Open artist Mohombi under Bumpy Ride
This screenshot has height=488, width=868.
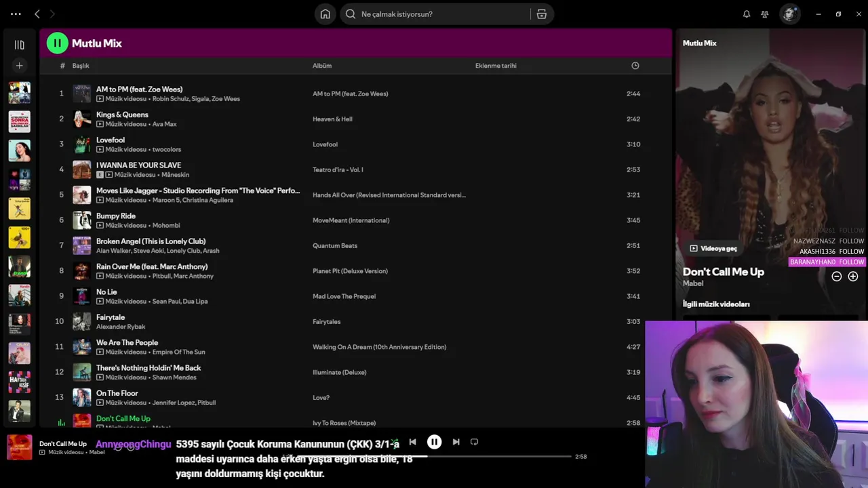click(x=166, y=226)
